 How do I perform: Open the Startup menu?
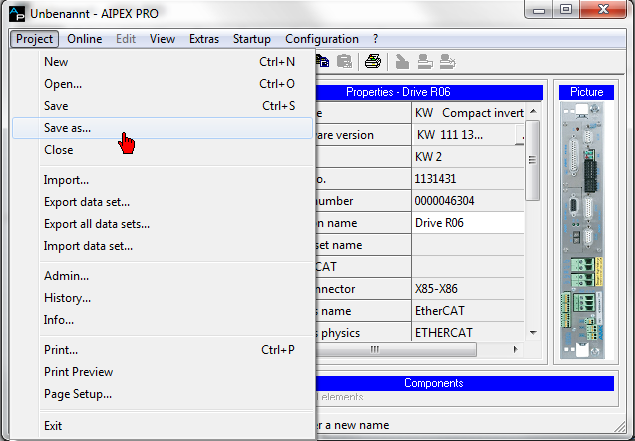click(251, 39)
